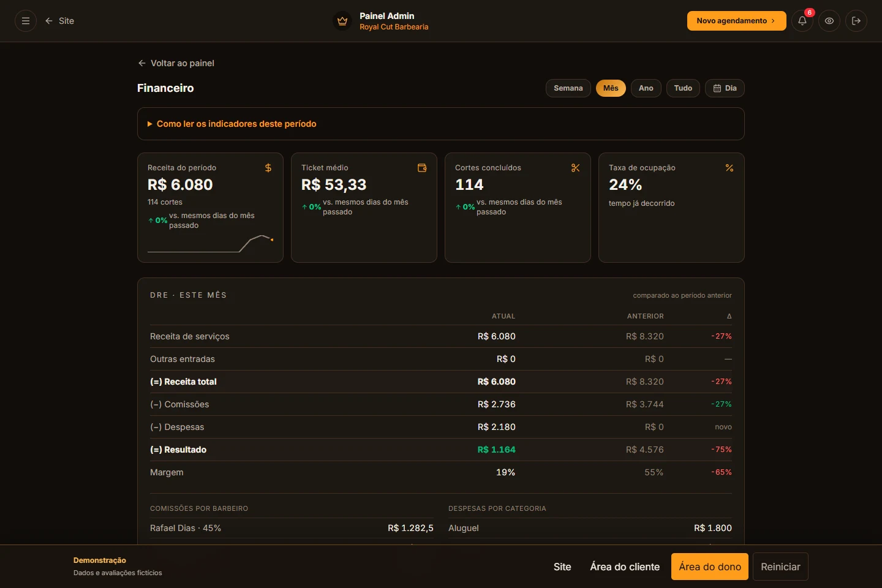The height and width of the screenshot is (588, 882).
Task: Click R$ 2.180 despesas value
Action: [x=497, y=427]
